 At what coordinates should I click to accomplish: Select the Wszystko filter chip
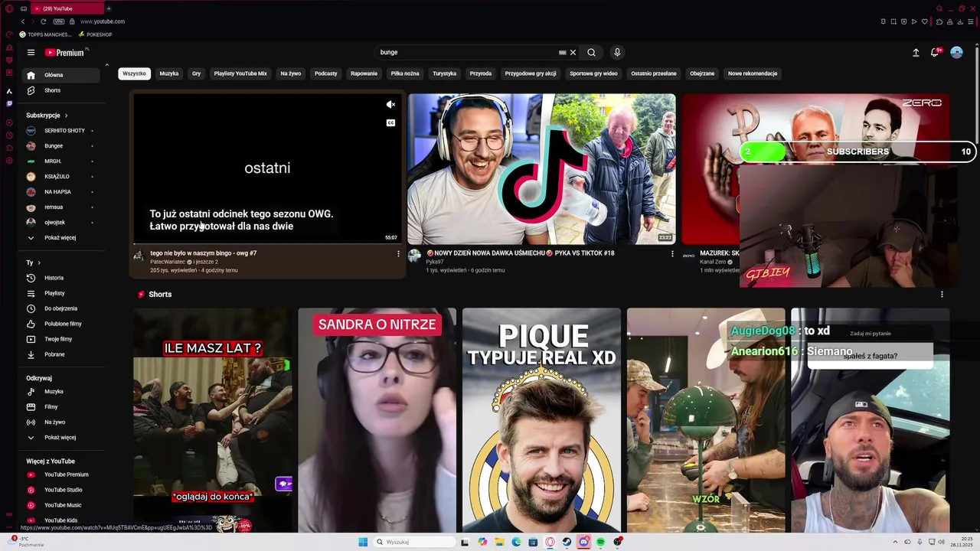[134, 73]
